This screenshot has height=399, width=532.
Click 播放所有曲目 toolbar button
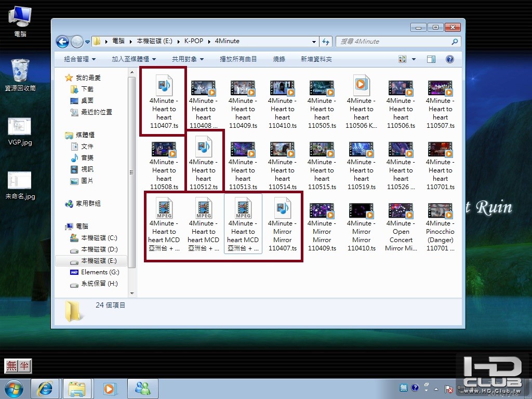click(238, 59)
